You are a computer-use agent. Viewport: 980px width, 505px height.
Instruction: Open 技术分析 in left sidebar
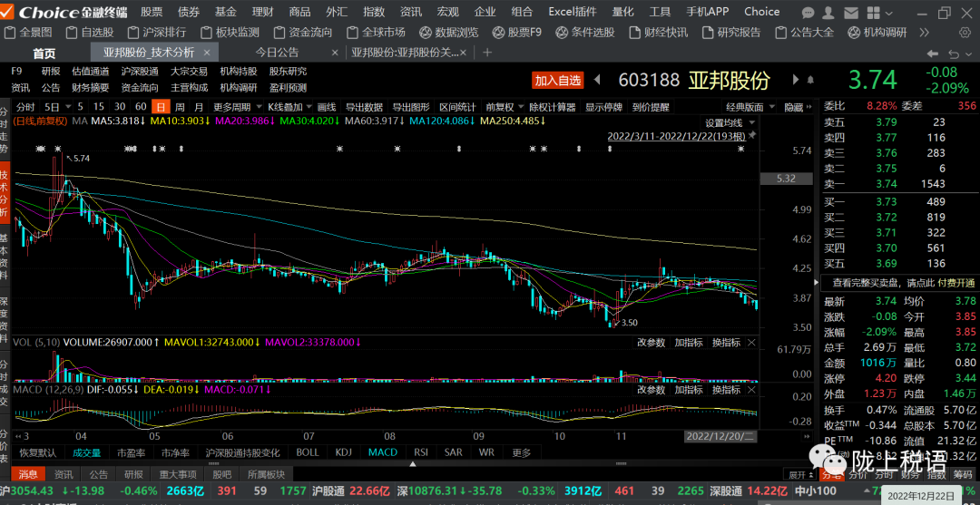5,193
